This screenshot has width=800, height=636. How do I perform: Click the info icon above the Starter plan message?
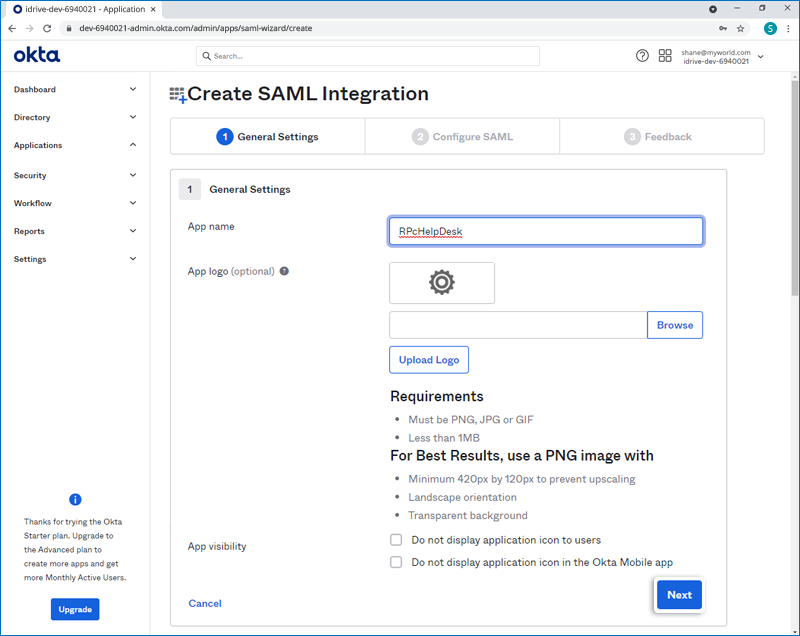click(x=75, y=499)
